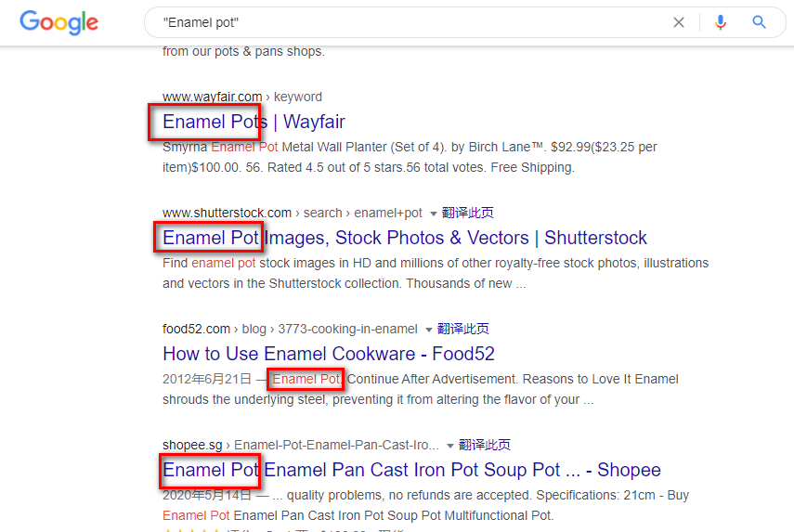Click the food52.com blog breadcrumb URL

coord(290,329)
